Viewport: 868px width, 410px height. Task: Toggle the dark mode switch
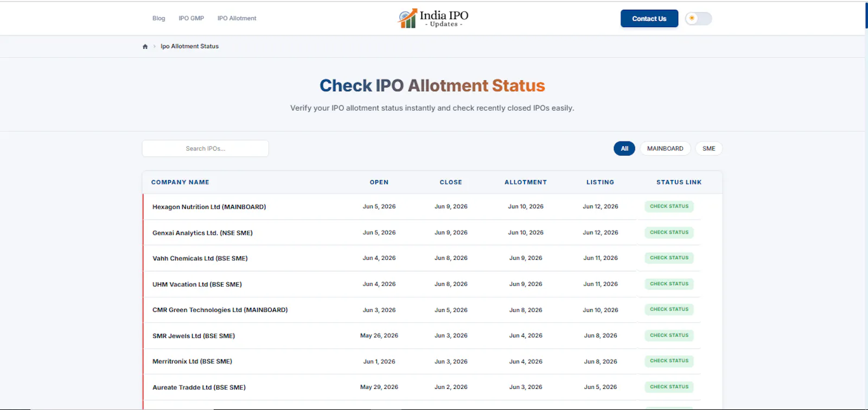point(698,18)
